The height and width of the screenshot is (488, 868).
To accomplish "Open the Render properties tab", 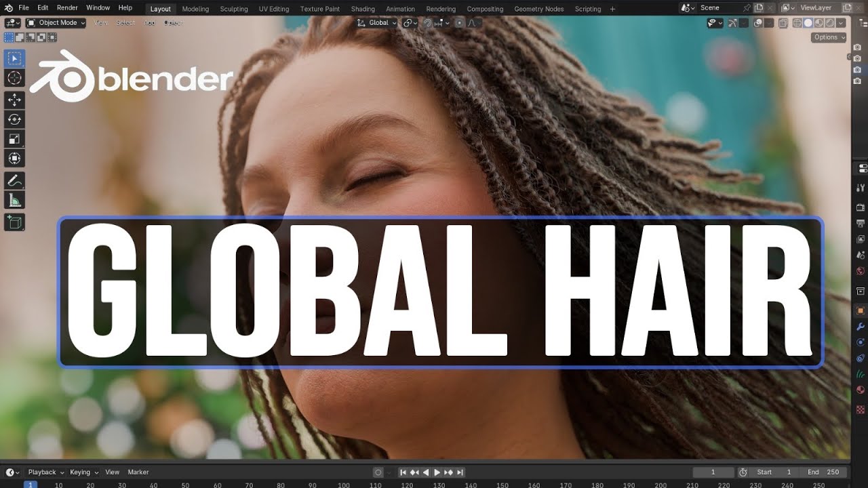I will [x=861, y=207].
